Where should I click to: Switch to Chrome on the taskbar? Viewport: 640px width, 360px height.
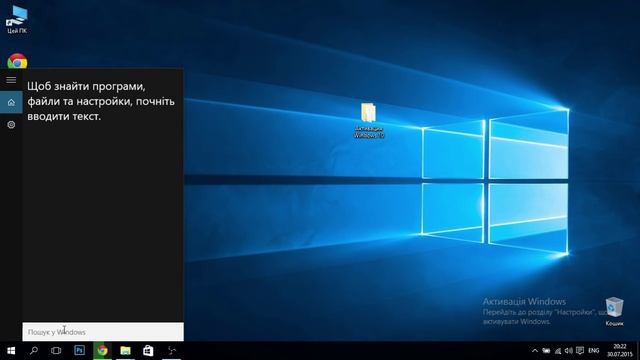pyautogui.click(x=102, y=351)
